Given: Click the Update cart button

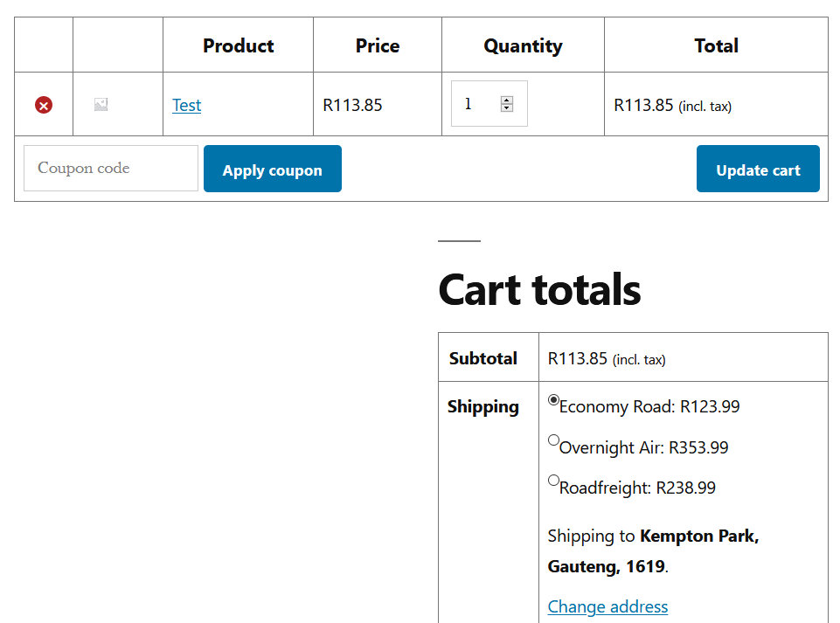Looking at the screenshot, I should pos(758,169).
